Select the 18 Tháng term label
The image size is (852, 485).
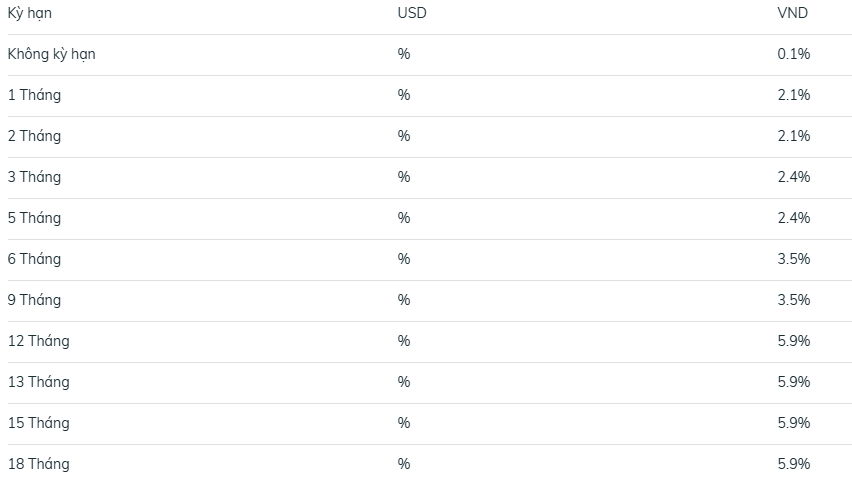coord(39,464)
